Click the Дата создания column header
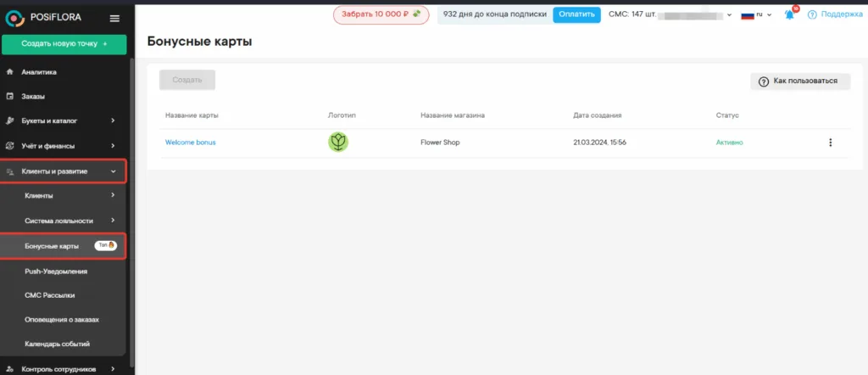 (x=598, y=115)
